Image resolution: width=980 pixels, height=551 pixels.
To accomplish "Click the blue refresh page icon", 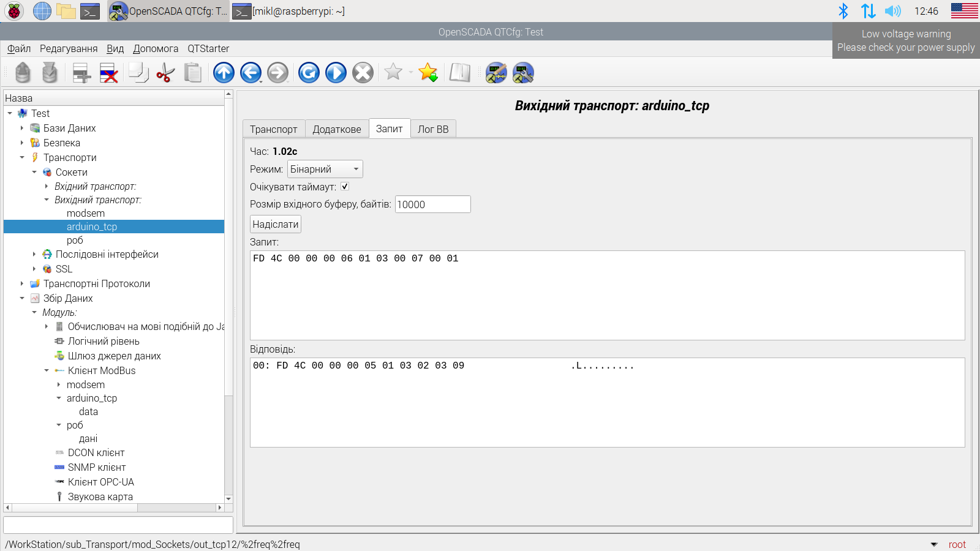I will [309, 73].
